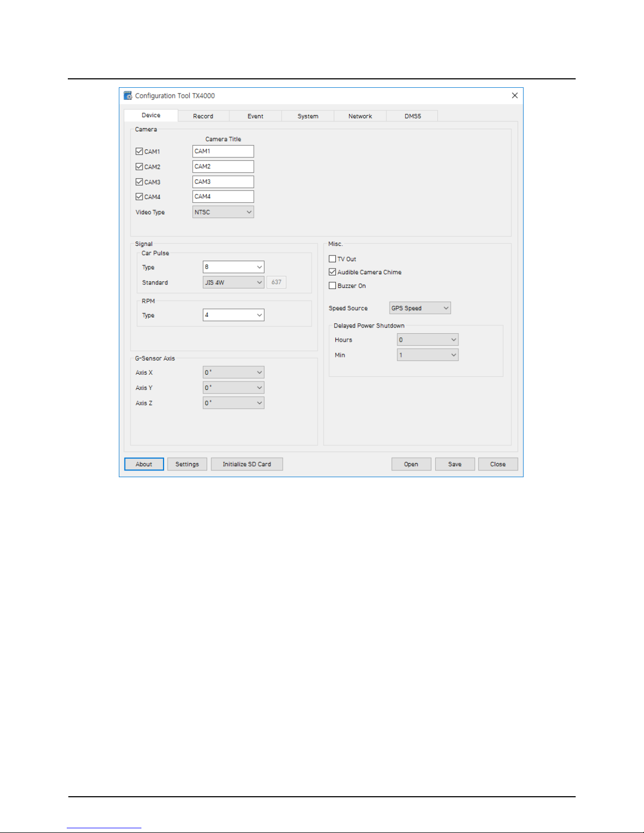
Task: Switch to the Device tab
Action: pyautogui.click(x=151, y=115)
